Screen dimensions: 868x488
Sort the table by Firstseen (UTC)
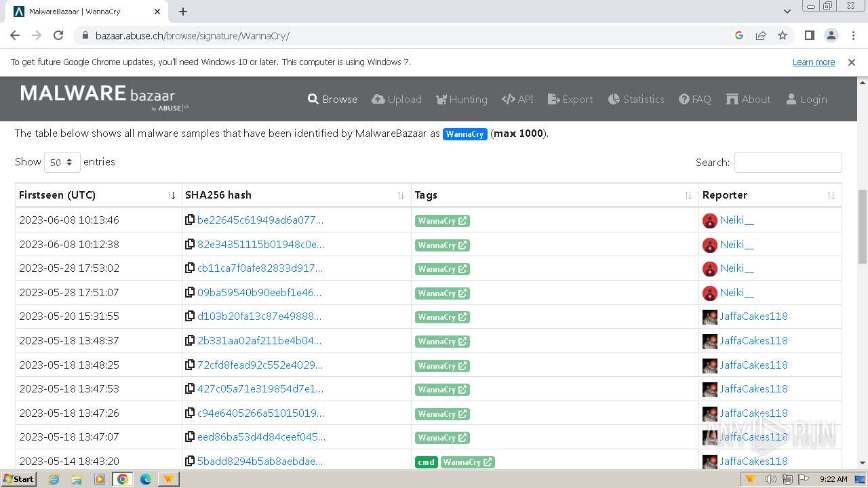98,195
